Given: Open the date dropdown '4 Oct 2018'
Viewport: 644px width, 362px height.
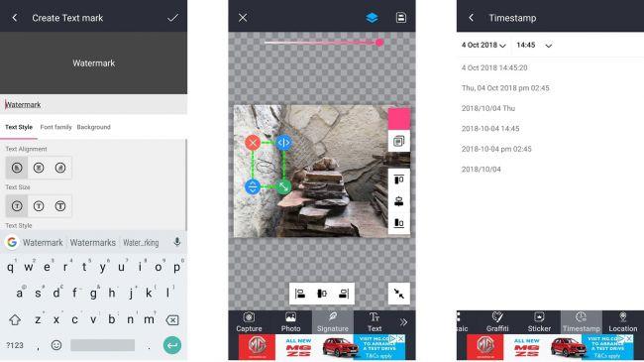Looking at the screenshot, I should (483, 46).
